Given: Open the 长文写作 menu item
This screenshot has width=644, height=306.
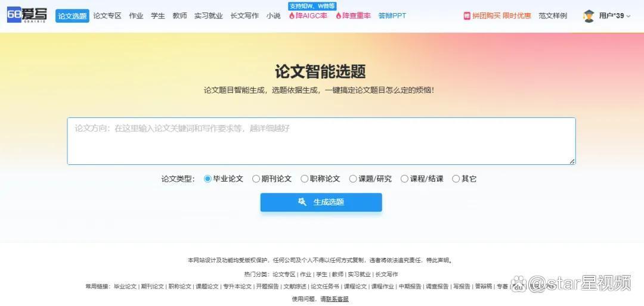Looking at the screenshot, I should 245,16.
